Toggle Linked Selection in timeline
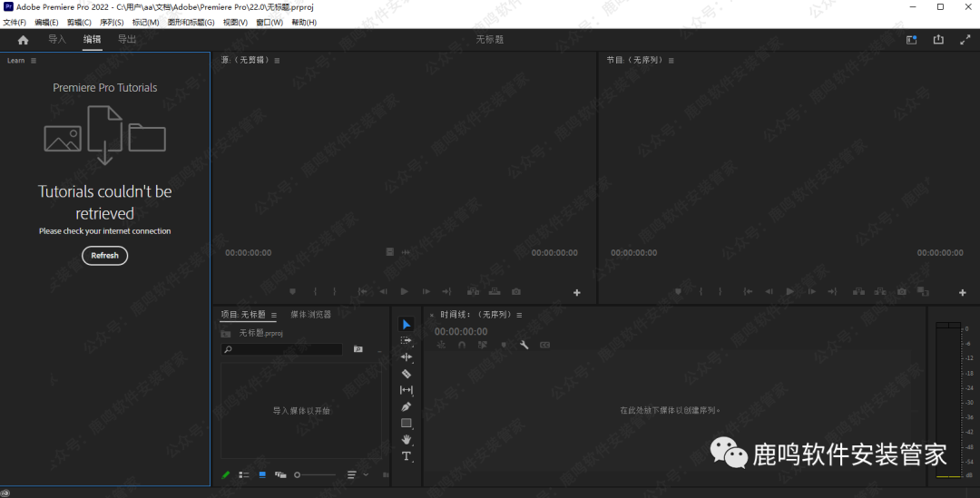980x498 pixels. point(483,345)
